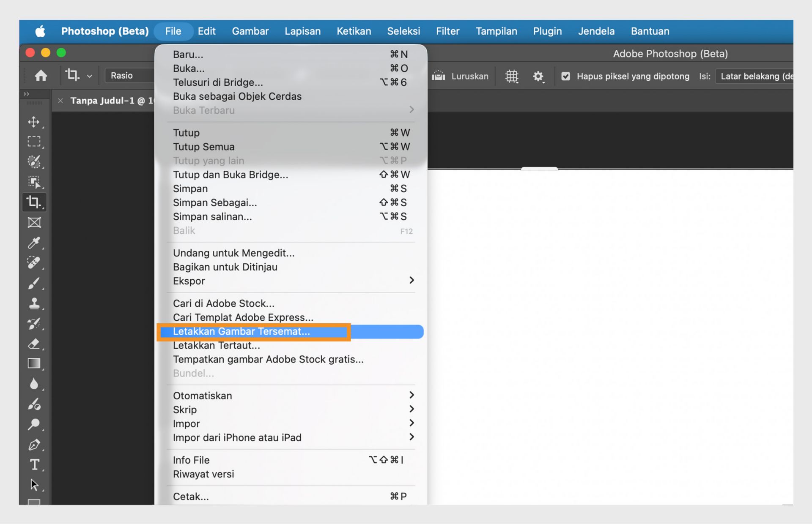This screenshot has height=524, width=812.
Task: Select the Pen tool
Action: 34,445
